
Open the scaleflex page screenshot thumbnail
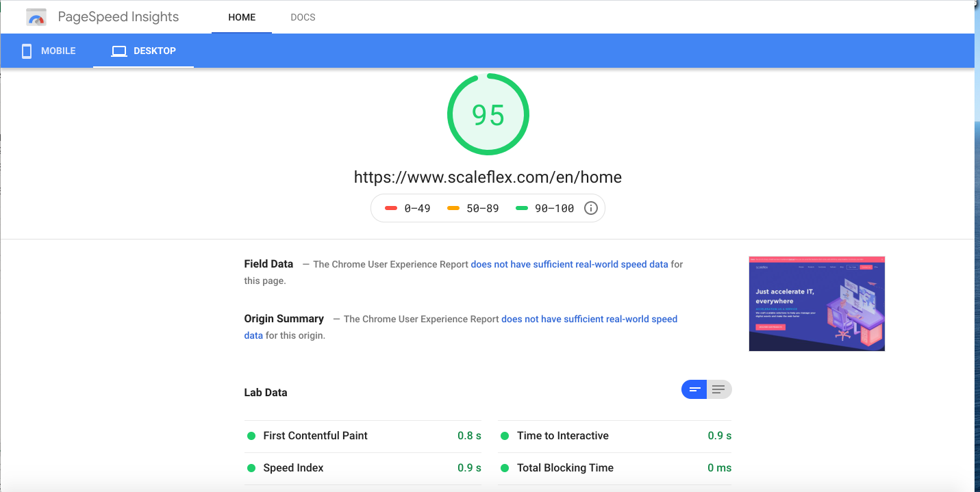[817, 304]
